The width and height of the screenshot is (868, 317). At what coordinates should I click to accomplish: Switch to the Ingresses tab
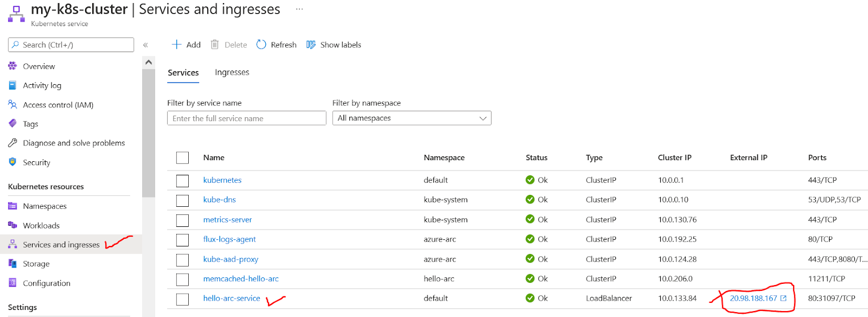click(232, 72)
